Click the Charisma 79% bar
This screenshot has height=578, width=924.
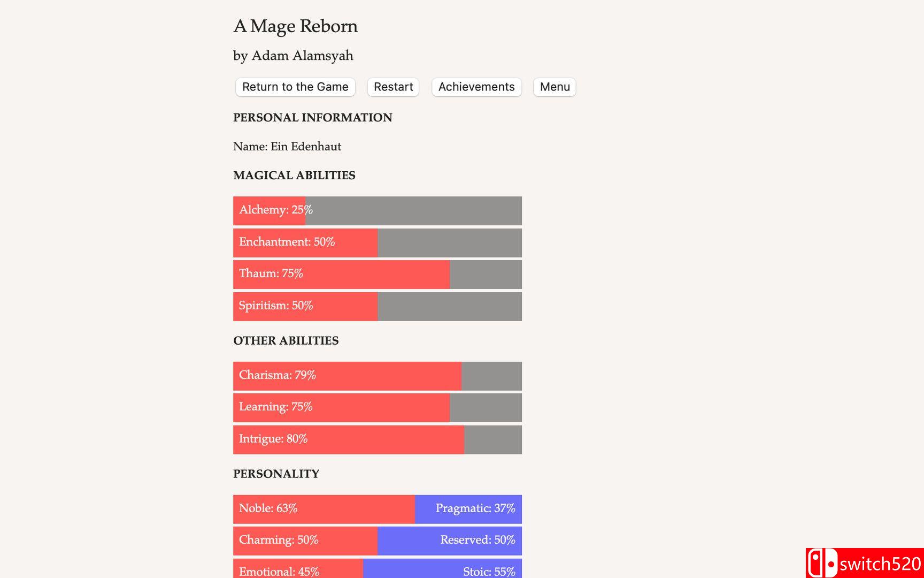coord(378,376)
